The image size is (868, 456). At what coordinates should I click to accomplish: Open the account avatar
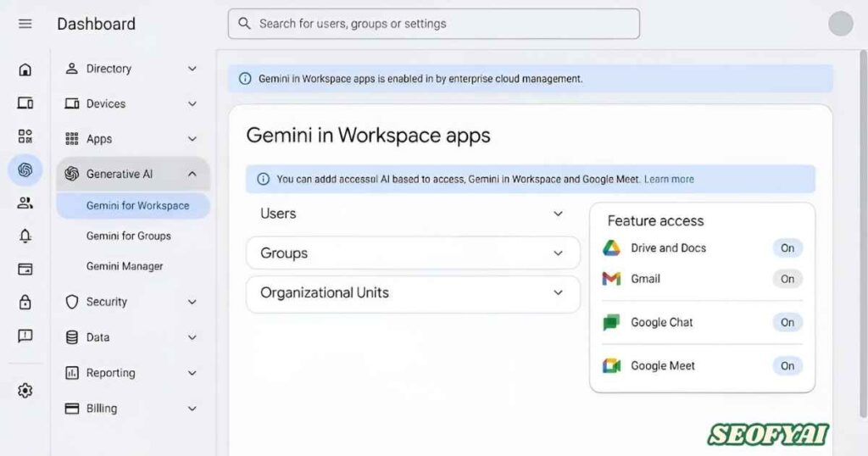pyautogui.click(x=840, y=24)
